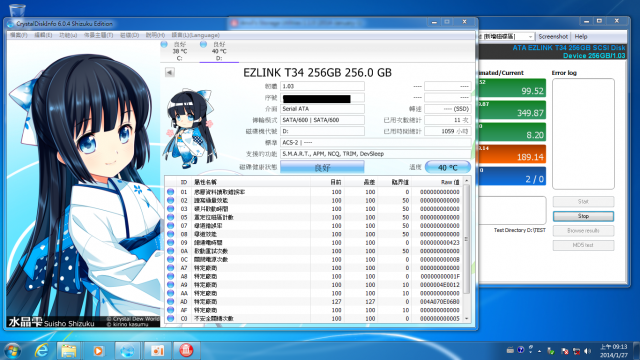Viewport: 640px width, 360px height.
Task: Open the drive dropdown in Anvil's window
Action: (x=530, y=37)
